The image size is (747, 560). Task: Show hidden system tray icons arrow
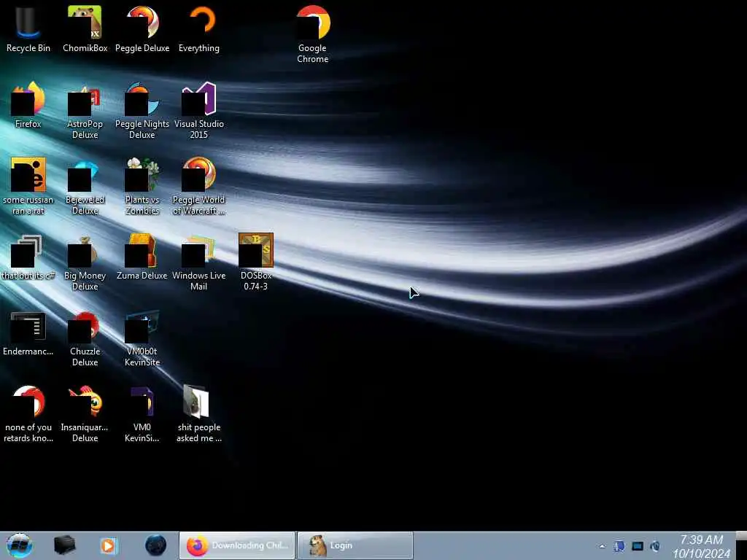[602, 546]
